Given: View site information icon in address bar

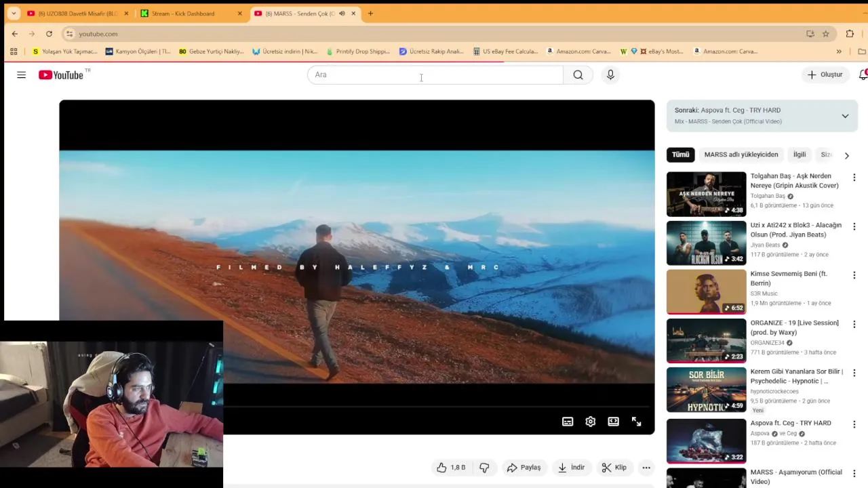Looking at the screenshot, I should point(69,34).
